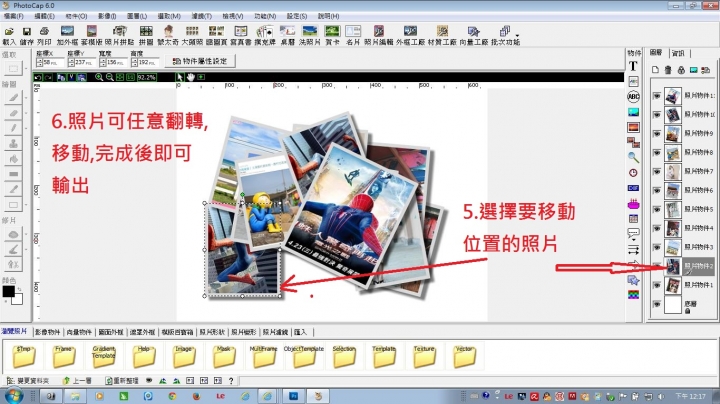Open the Frame folder in browser
720x404 pixels.
pyautogui.click(x=63, y=356)
